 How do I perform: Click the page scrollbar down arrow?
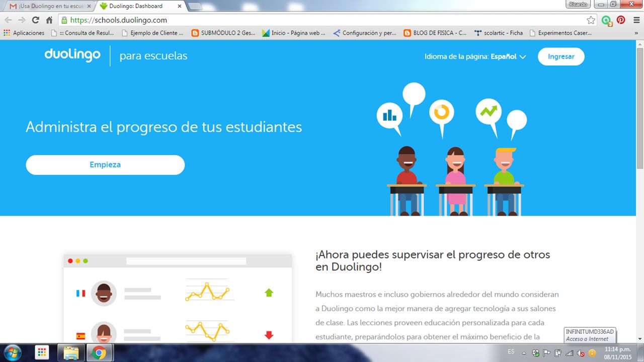click(640, 339)
